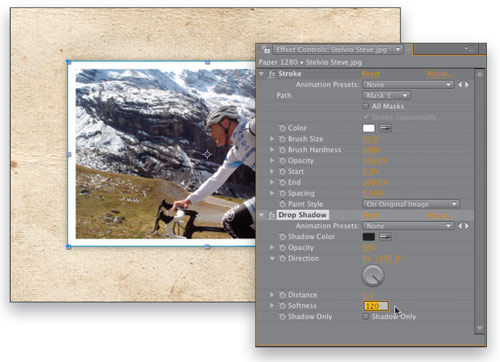This screenshot has height=362, width=500.
Task: Pick Stroke color with the eyedropper
Action: click(x=385, y=128)
